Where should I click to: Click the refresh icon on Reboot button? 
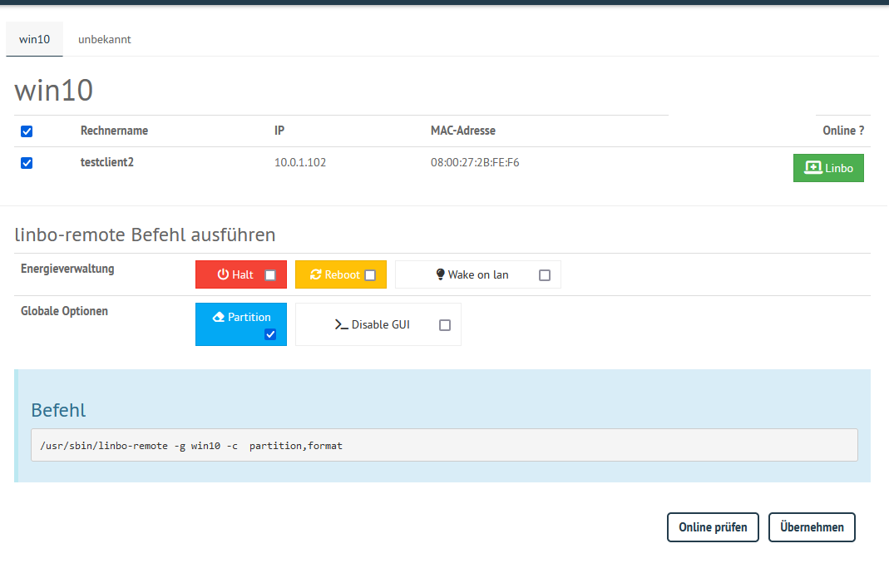(316, 274)
